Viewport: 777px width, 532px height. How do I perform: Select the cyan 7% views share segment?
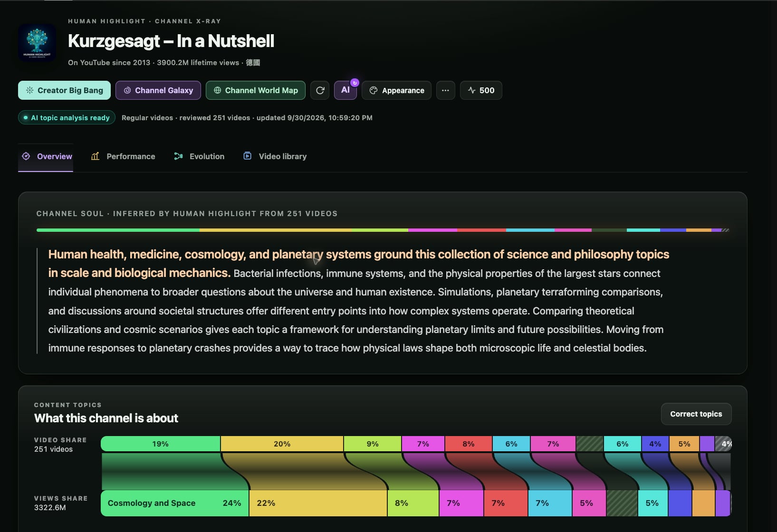550,503
